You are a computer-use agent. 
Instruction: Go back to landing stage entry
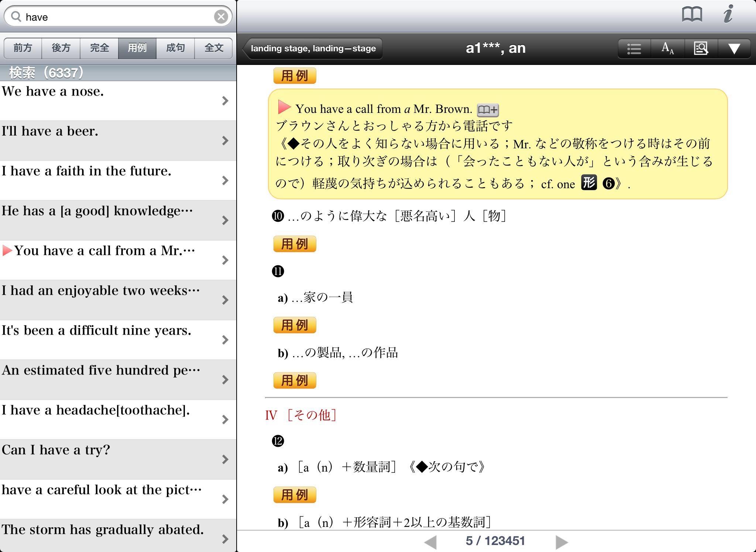[313, 48]
